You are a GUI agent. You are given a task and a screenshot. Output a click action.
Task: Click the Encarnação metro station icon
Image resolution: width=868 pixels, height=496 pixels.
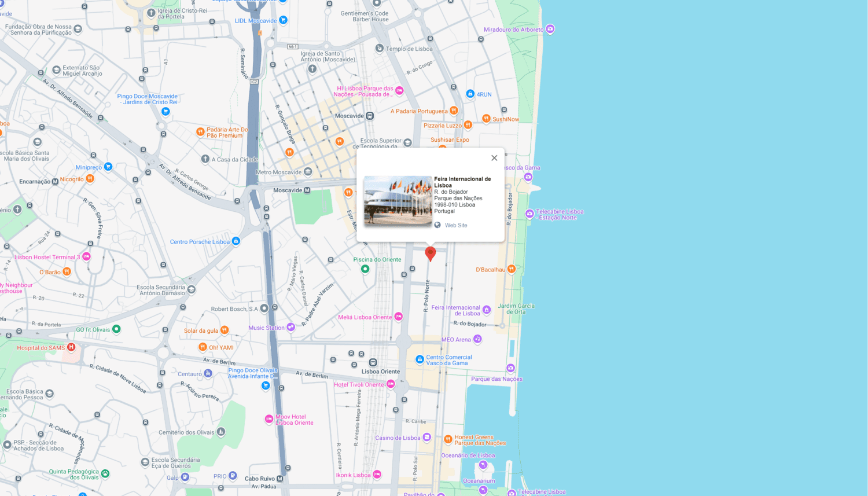(55, 181)
